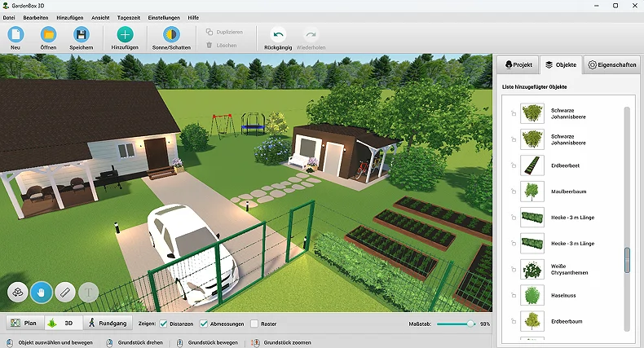The height and width of the screenshot is (348, 644).
Task: Select the text T tool
Action: 88,293
